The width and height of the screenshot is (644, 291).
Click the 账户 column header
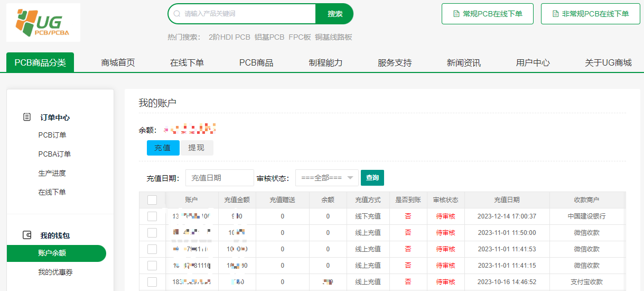click(x=191, y=200)
